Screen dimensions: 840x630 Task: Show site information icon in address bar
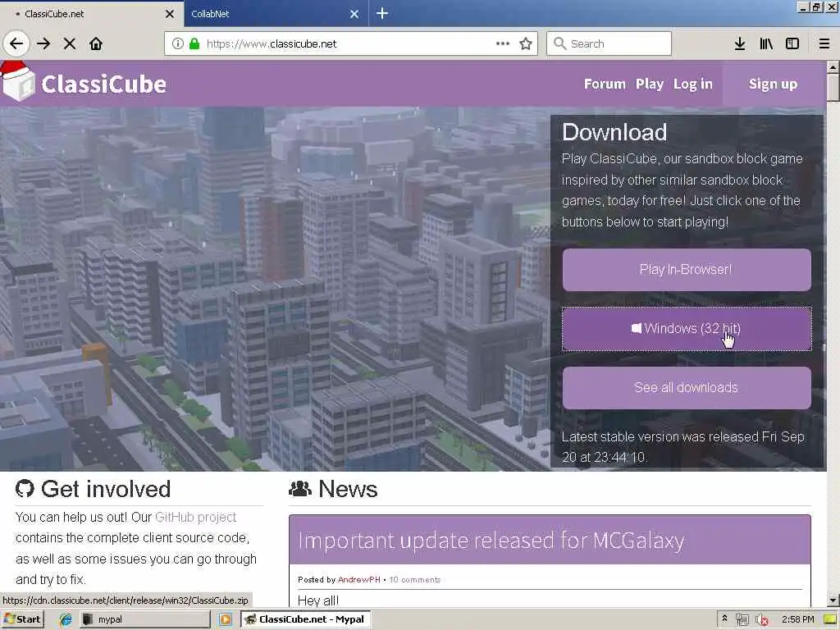(x=178, y=44)
